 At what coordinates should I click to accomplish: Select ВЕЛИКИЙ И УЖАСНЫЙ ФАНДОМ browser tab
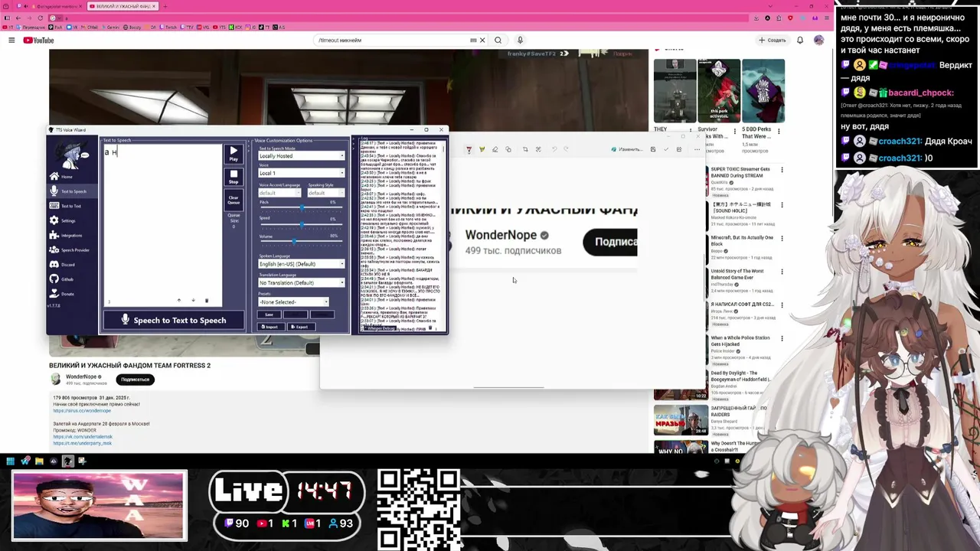coord(122,6)
